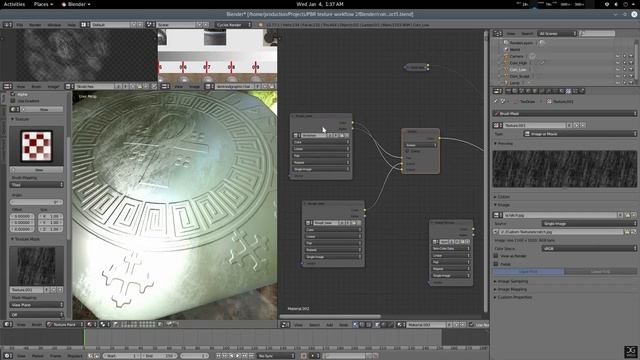Click the timeline current frame indicator
The width and height of the screenshot is (640, 360).
(84, 338)
